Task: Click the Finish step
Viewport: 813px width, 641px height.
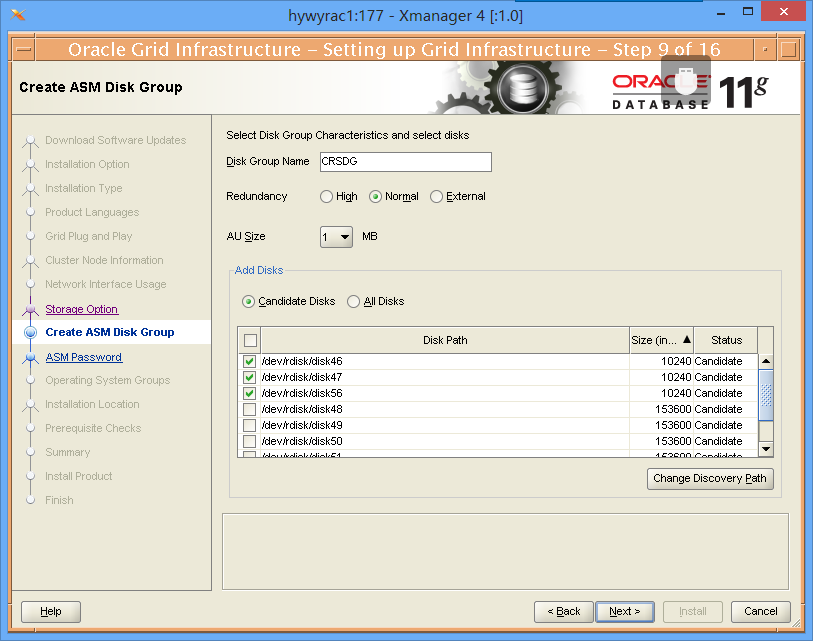Action: [x=59, y=500]
